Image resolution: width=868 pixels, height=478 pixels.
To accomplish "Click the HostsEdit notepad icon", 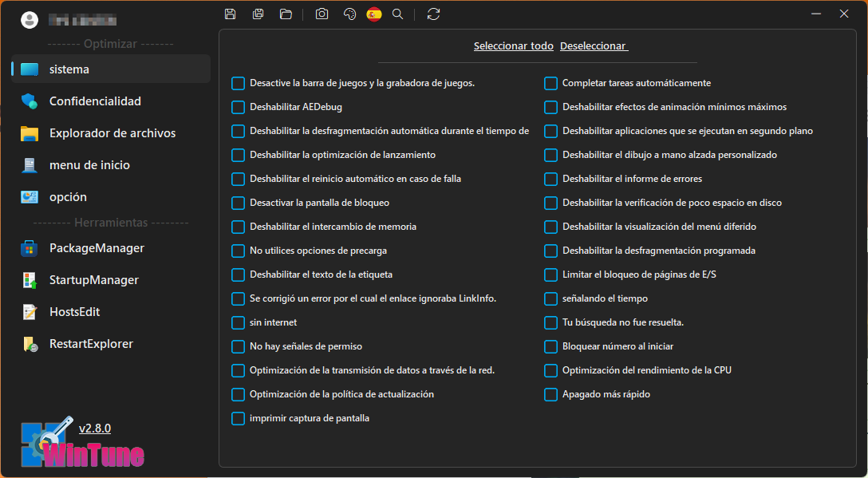I will coord(30,312).
